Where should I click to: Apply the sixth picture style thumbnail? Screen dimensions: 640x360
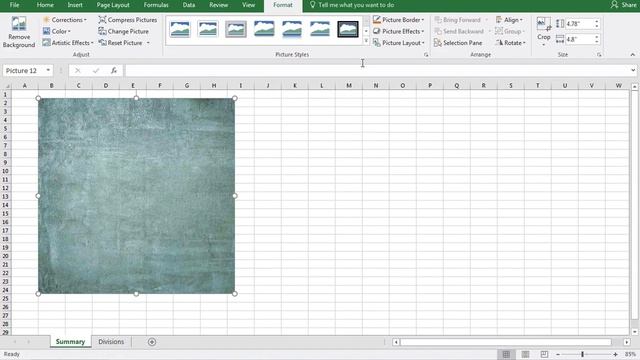pos(320,29)
